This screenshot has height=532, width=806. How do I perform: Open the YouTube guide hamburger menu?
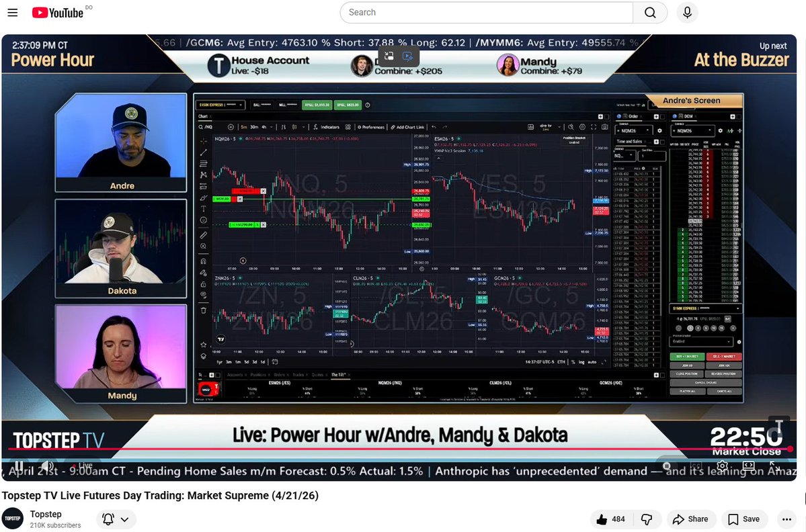pyautogui.click(x=12, y=12)
